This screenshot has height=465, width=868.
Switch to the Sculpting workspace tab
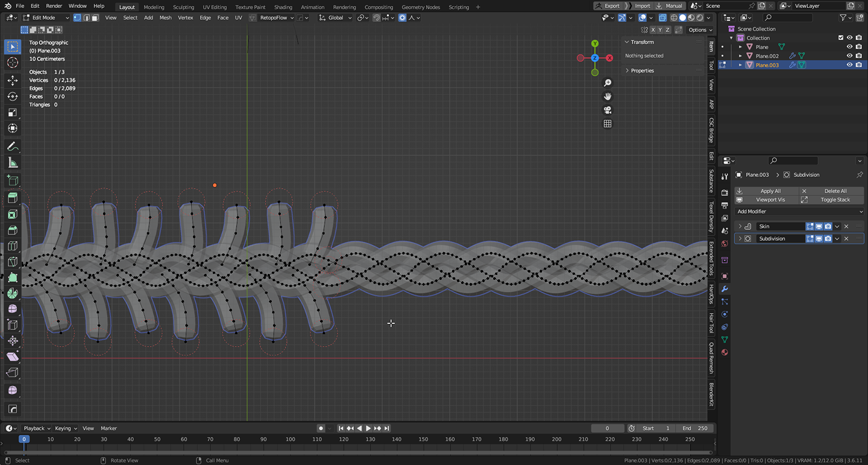pos(183,7)
